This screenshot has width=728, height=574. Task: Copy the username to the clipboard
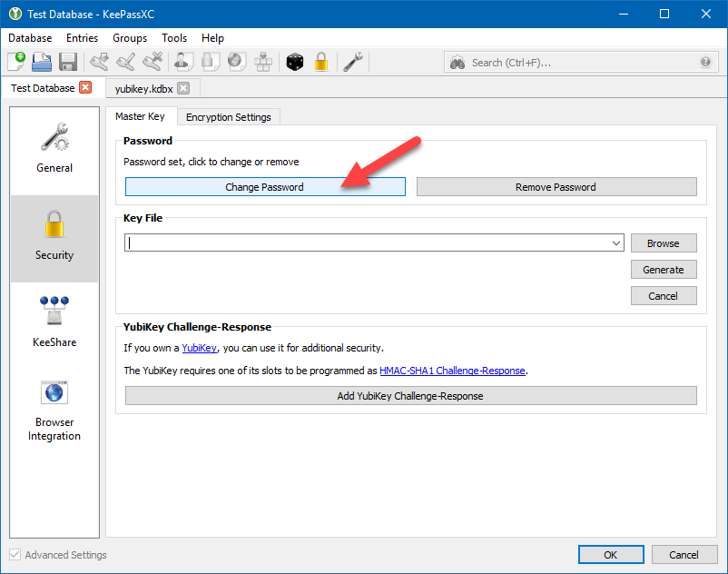click(x=183, y=61)
